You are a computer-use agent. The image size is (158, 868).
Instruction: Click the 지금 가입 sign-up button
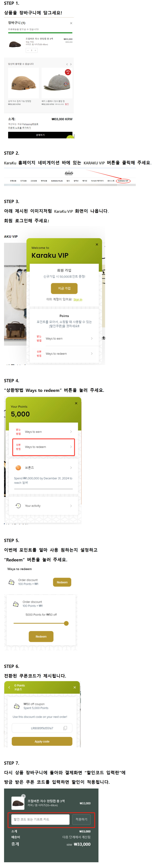(64, 288)
